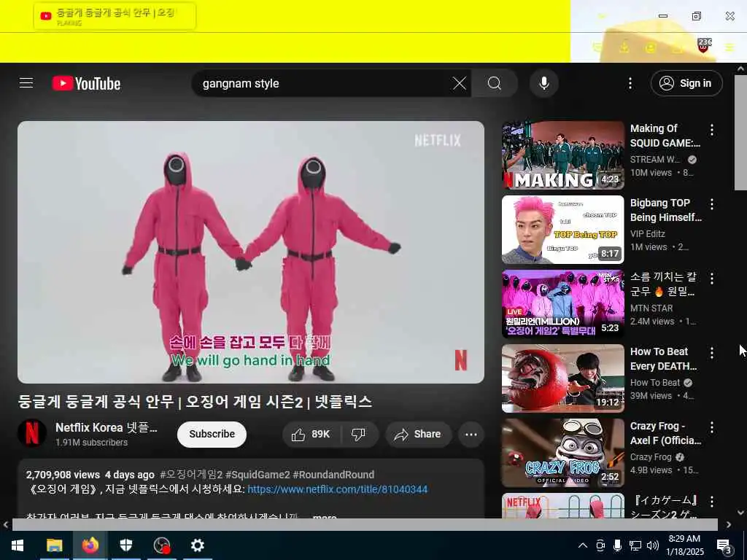
Task: Select the playing YouTube browser tab
Action: pos(115,16)
